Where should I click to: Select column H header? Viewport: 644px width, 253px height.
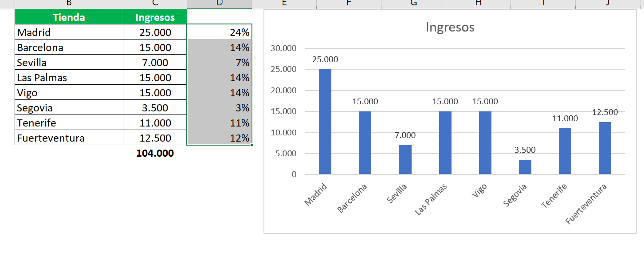point(478,4)
